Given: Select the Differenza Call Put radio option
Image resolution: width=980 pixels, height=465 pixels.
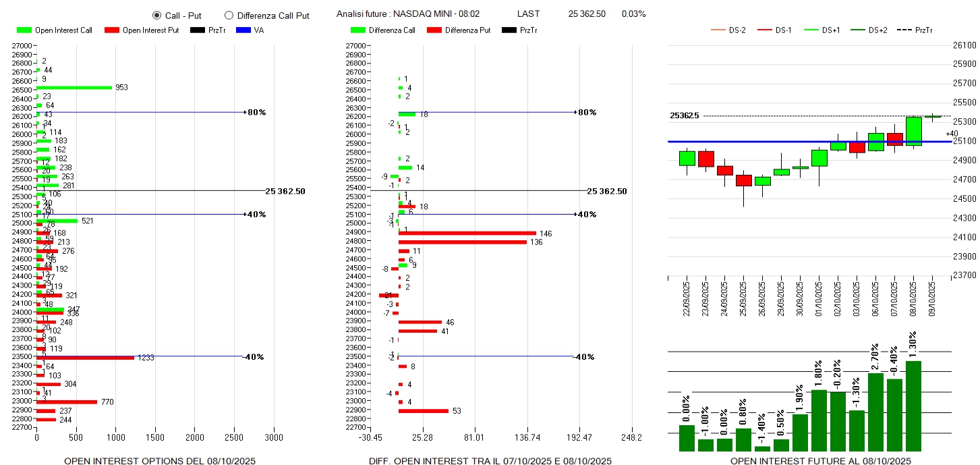Looking at the screenshot, I should coord(229,15).
